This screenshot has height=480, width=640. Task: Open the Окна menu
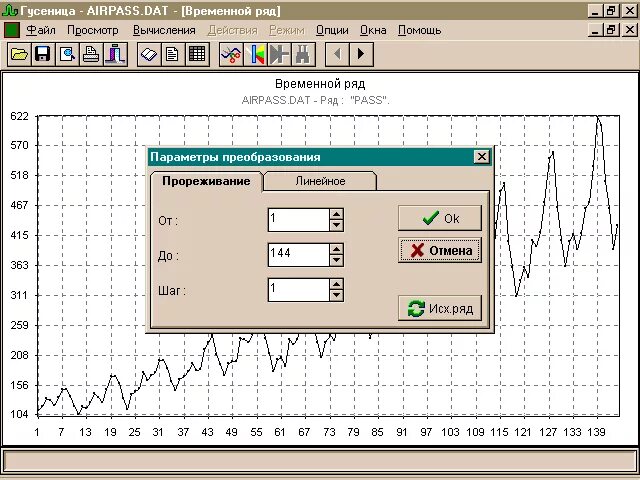click(373, 30)
